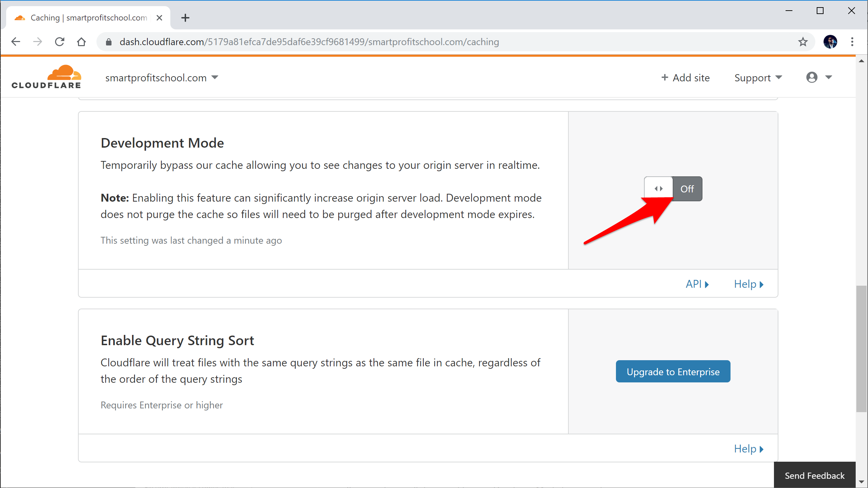Click the scrollbar down arrow
Screen dimensions: 868x488
[x=862, y=482]
